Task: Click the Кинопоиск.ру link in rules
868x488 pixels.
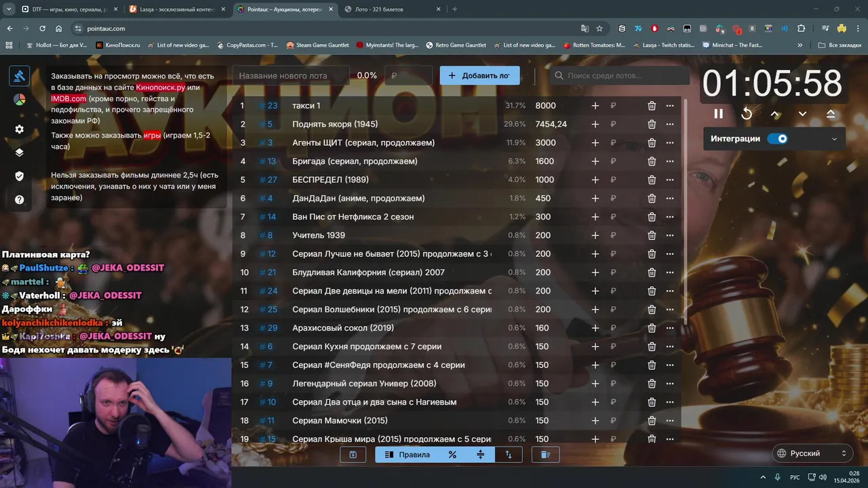Action: click(x=161, y=87)
